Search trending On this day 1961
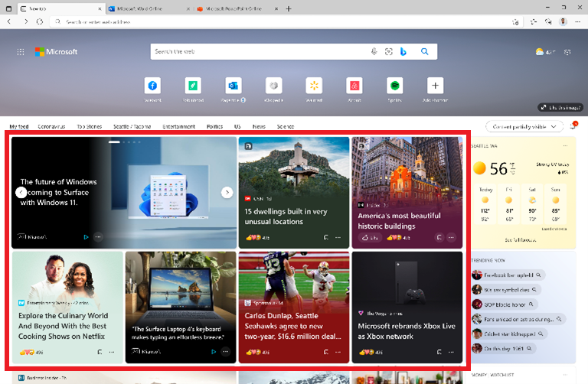 [504, 348]
